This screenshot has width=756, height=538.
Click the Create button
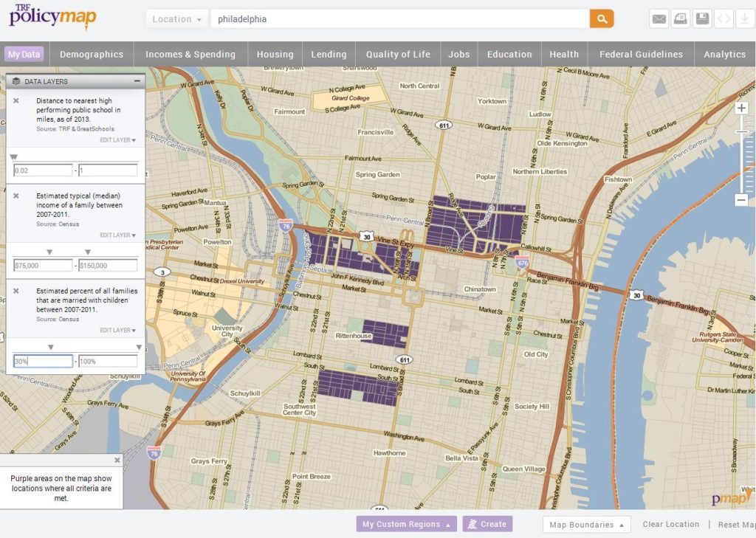point(487,524)
